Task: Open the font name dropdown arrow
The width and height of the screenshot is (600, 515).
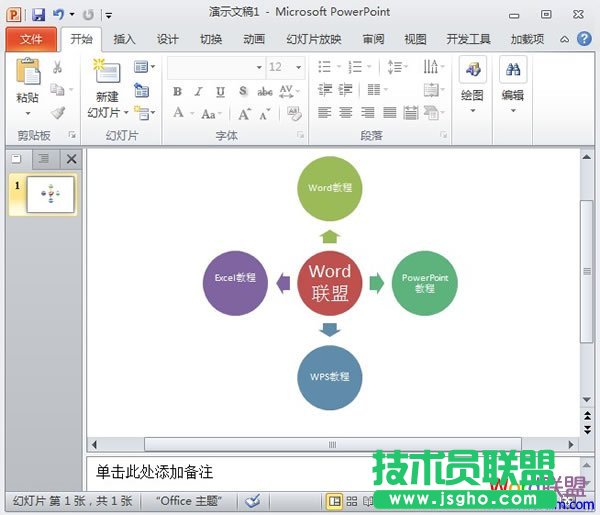Action: tap(259, 67)
